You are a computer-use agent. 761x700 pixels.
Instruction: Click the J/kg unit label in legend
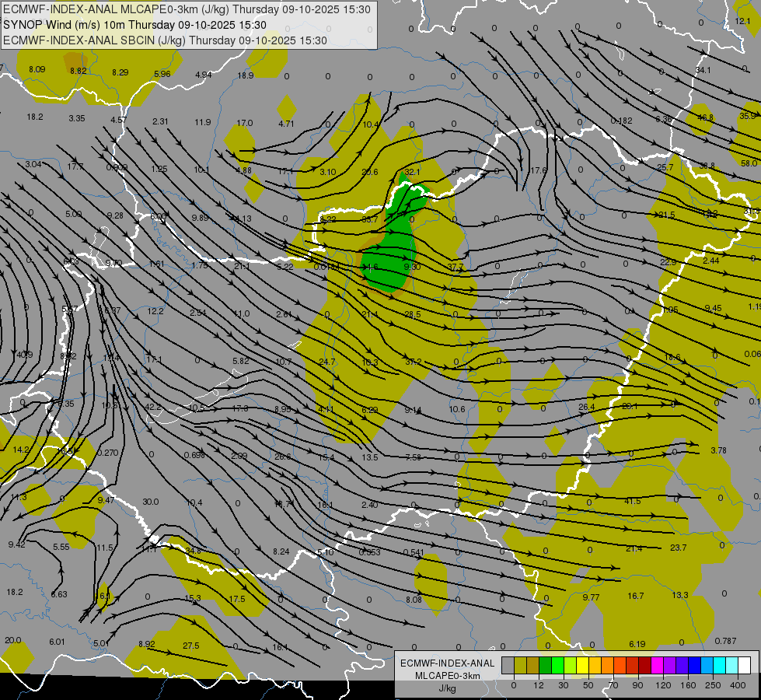pos(448,688)
